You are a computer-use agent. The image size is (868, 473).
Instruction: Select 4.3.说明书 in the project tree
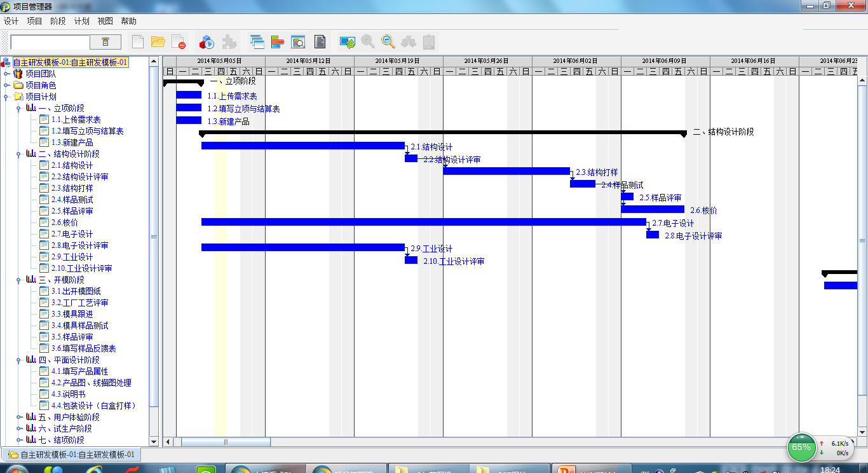(68, 394)
